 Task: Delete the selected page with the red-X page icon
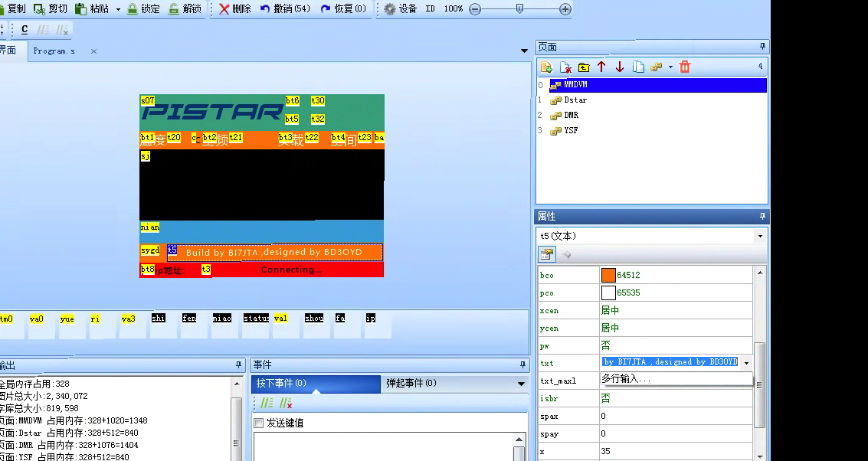[x=565, y=67]
